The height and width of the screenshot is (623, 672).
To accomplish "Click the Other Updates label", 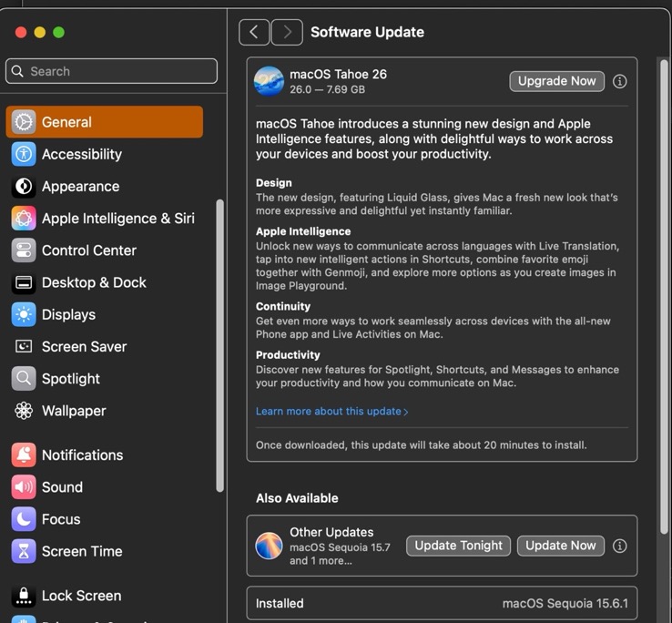I will (x=331, y=532).
